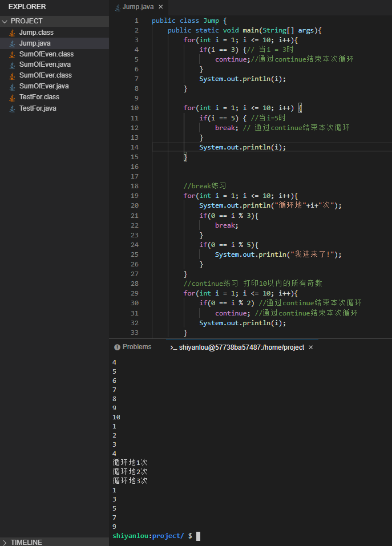This screenshot has height=546, width=392.
Task: Click the Java icon beside Jump.class
Action: coord(12,33)
